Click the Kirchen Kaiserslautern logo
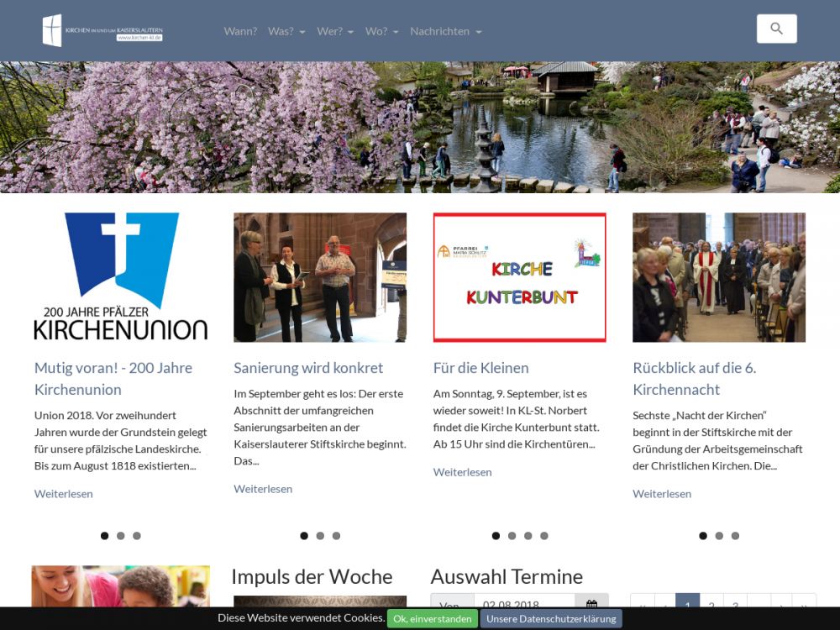This screenshot has width=840, height=630. (x=102, y=30)
